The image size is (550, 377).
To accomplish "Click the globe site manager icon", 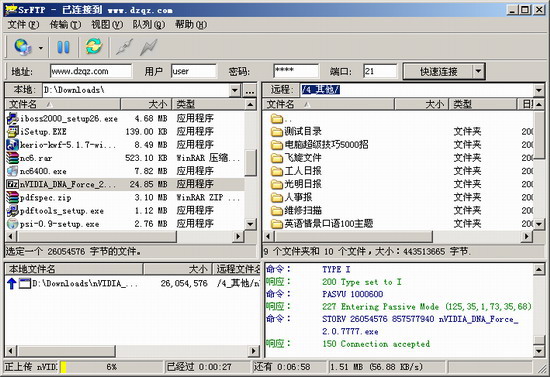I will (x=23, y=47).
